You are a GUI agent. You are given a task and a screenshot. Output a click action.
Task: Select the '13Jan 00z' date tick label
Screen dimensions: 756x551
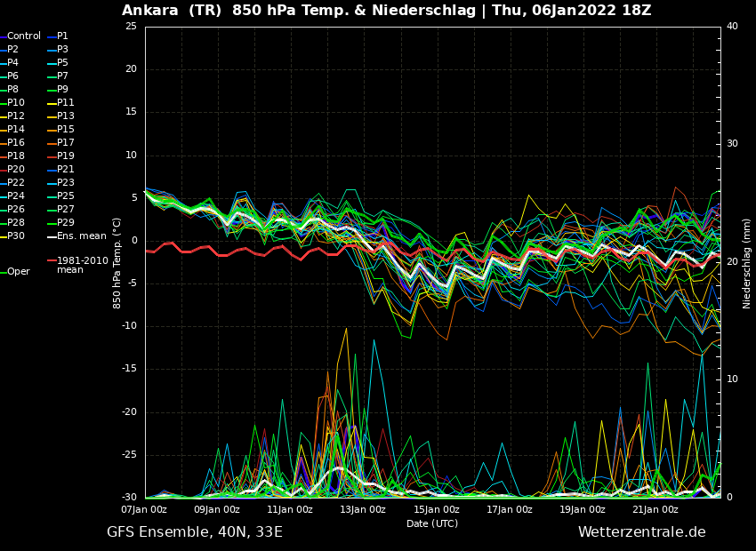pos(363,509)
